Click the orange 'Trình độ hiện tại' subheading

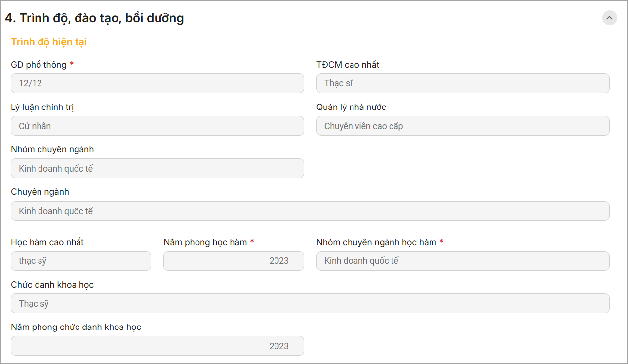click(49, 42)
